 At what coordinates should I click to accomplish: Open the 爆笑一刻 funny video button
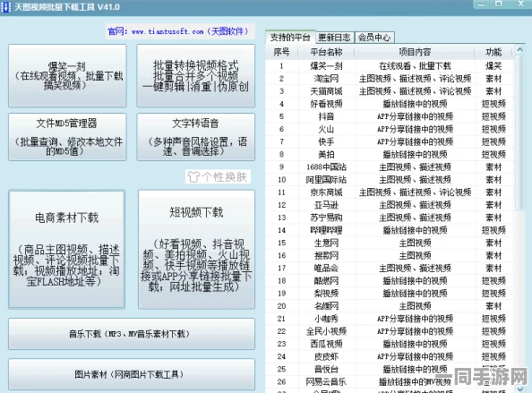pos(67,75)
